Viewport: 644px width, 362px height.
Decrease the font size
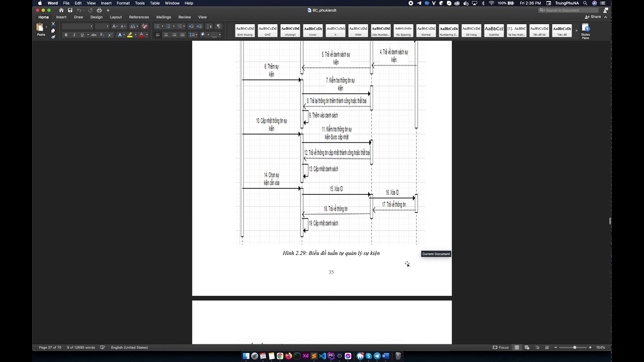click(123, 26)
